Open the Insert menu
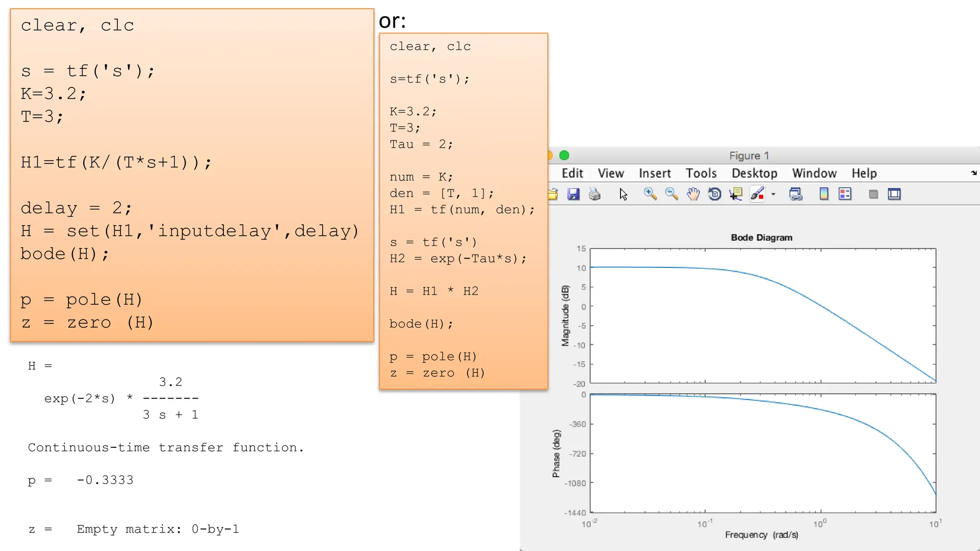The width and height of the screenshot is (980, 551). [x=655, y=173]
